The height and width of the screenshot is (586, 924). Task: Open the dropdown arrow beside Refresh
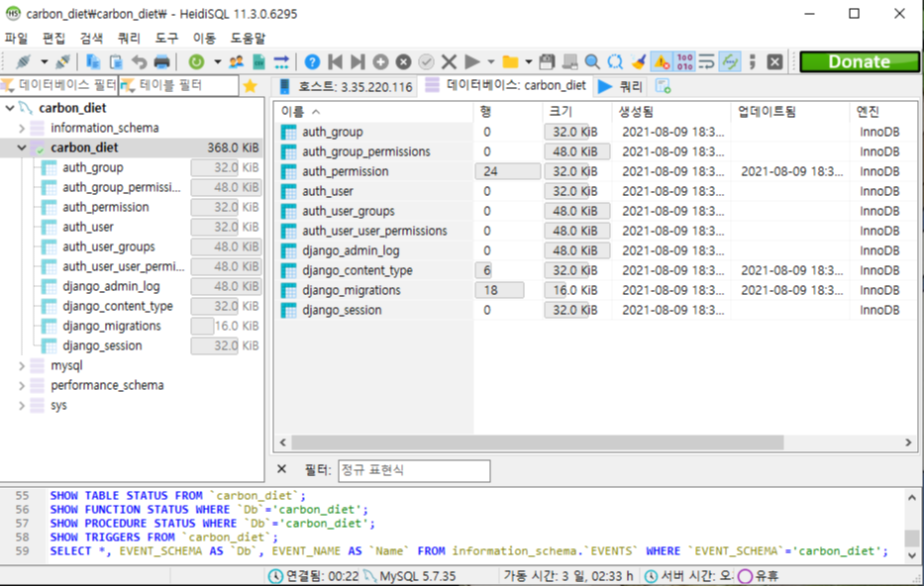[x=218, y=61]
